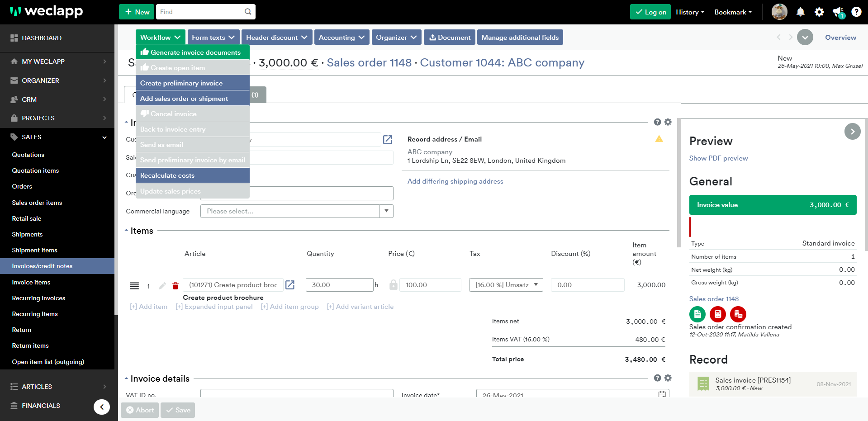Open the Sales order 1148 title link
This screenshot has height=421, width=868.
point(369,62)
